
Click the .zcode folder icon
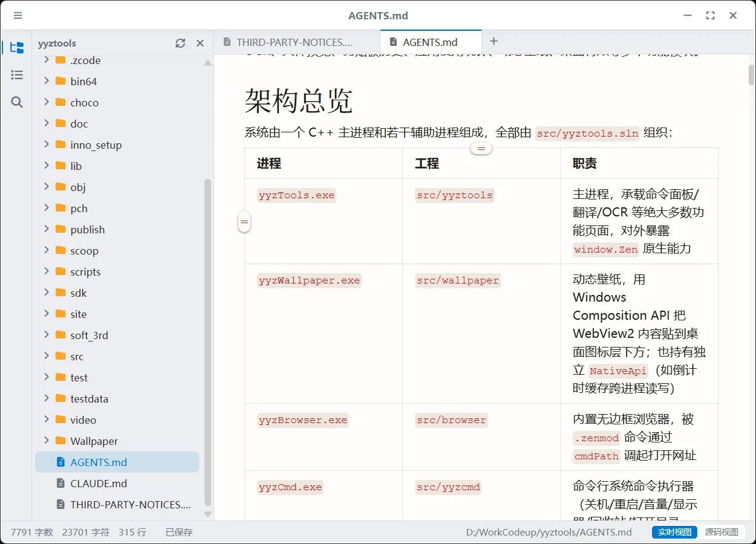point(60,60)
